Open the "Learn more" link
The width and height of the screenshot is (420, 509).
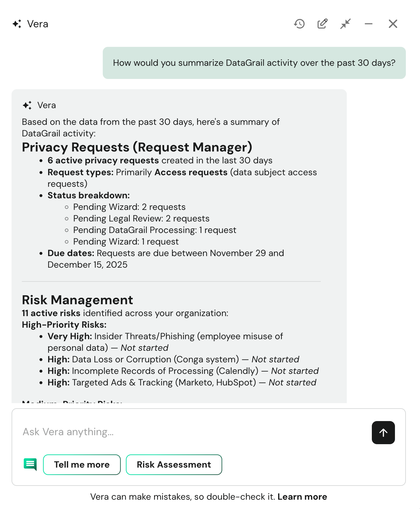302,497
